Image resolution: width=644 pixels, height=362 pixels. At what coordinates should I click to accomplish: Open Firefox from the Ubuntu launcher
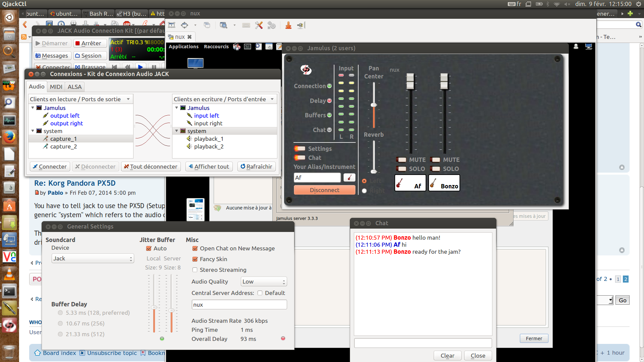[x=9, y=137]
